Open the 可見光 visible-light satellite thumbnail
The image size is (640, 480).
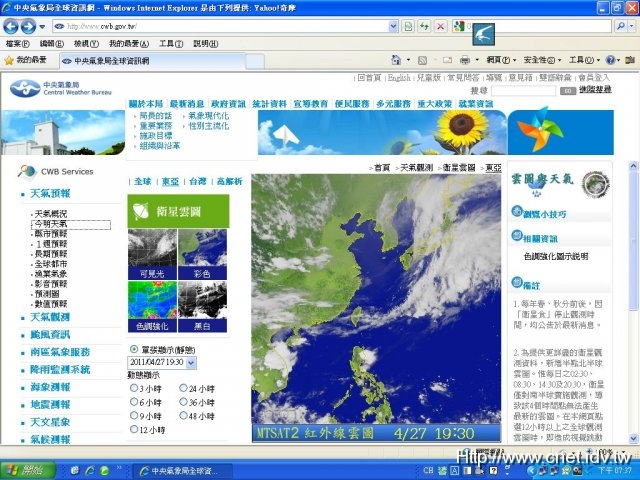(152, 254)
